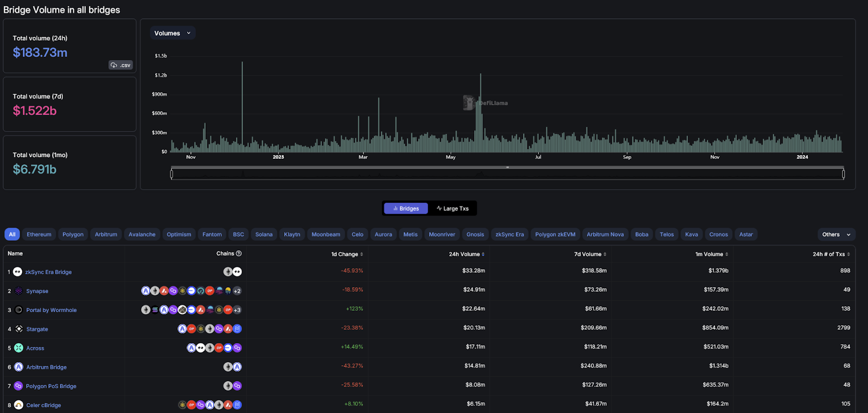Open the Stargate bridge link
868x413 pixels.
pyautogui.click(x=37, y=329)
